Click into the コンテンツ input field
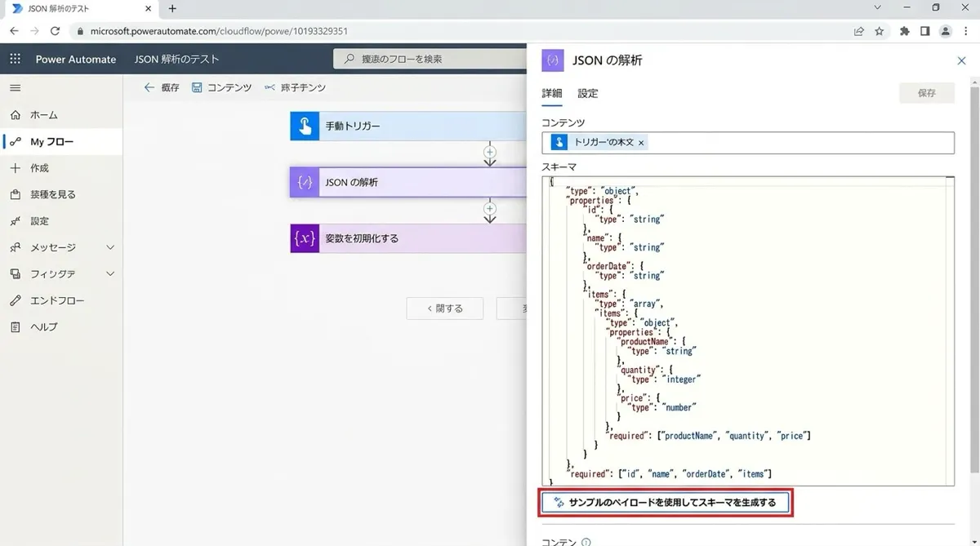This screenshot has width=980, height=546. coord(748,143)
